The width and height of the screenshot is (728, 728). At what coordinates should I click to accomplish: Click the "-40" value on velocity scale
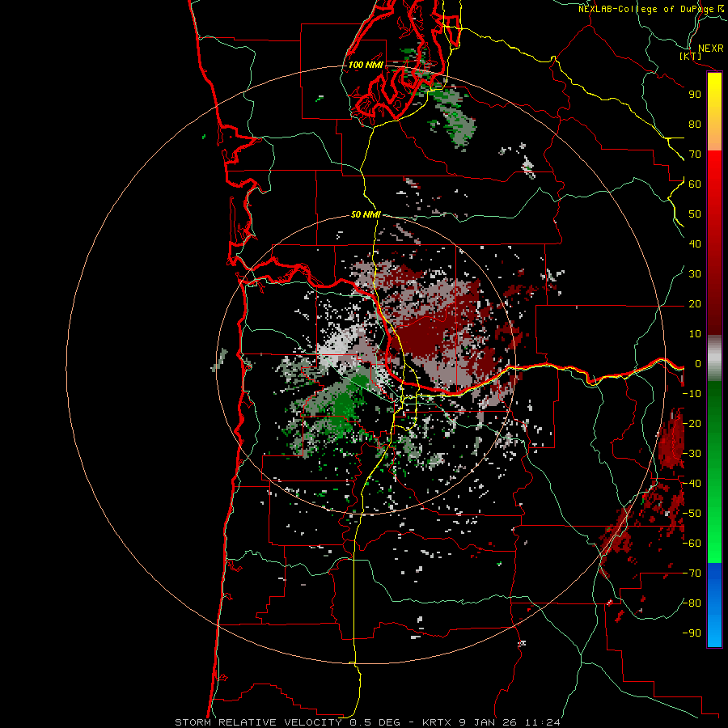[692, 484]
